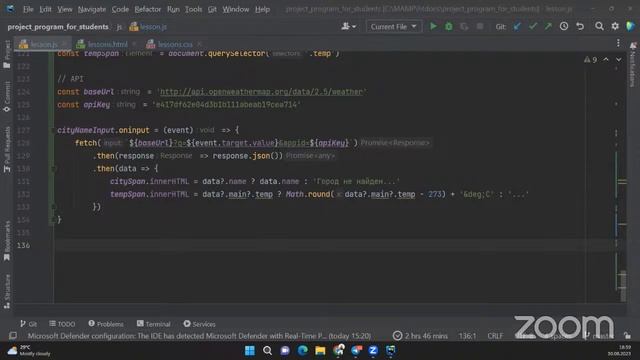Click the stop process icon
The width and height of the screenshot is (640, 360).
tap(480, 27)
